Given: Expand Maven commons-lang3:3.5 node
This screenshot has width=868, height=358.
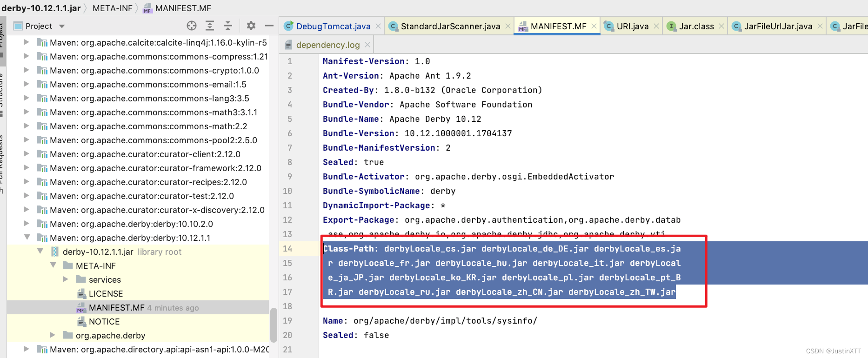Looking at the screenshot, I should click(x=27, y=98).
